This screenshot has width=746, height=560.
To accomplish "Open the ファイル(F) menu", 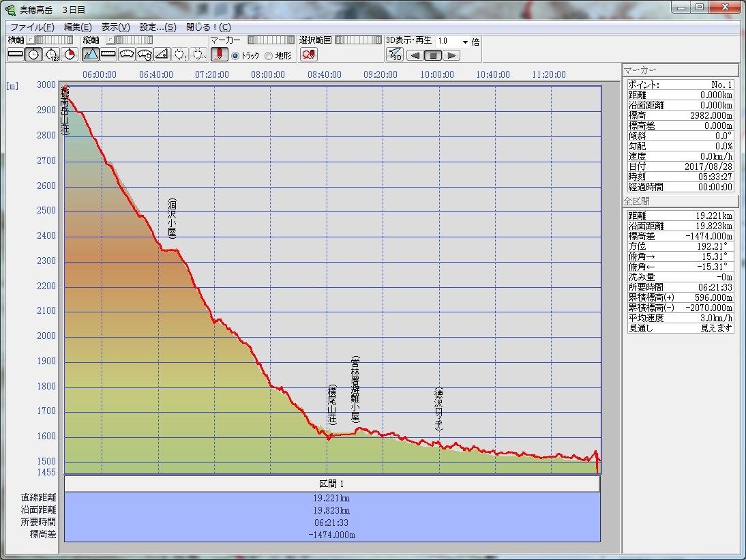I will pyautogui.click(x=32, y=27).
